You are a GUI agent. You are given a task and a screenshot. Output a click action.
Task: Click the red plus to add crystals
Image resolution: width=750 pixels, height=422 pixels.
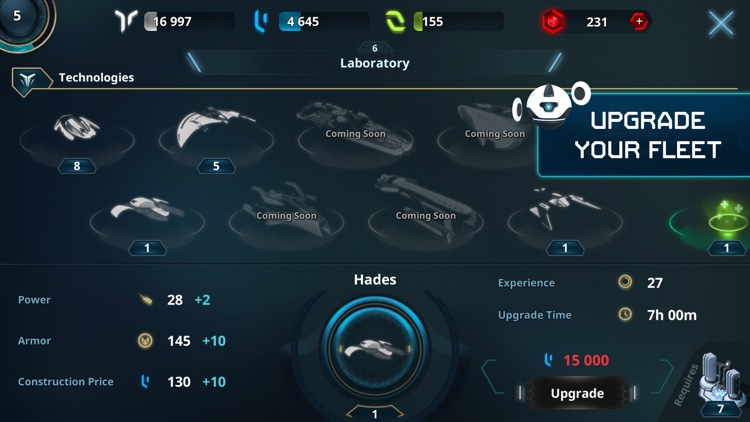pyautogui.click(x=639, y=22)
